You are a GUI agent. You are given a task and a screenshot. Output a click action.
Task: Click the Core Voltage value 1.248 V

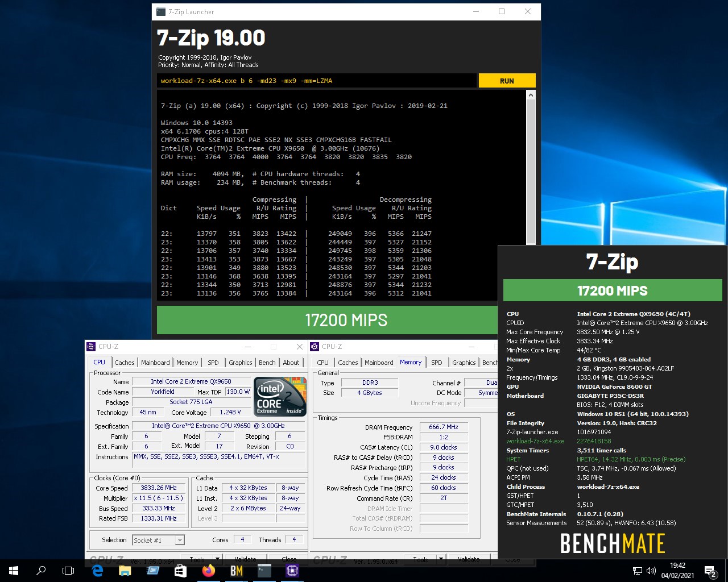point(230,412)
